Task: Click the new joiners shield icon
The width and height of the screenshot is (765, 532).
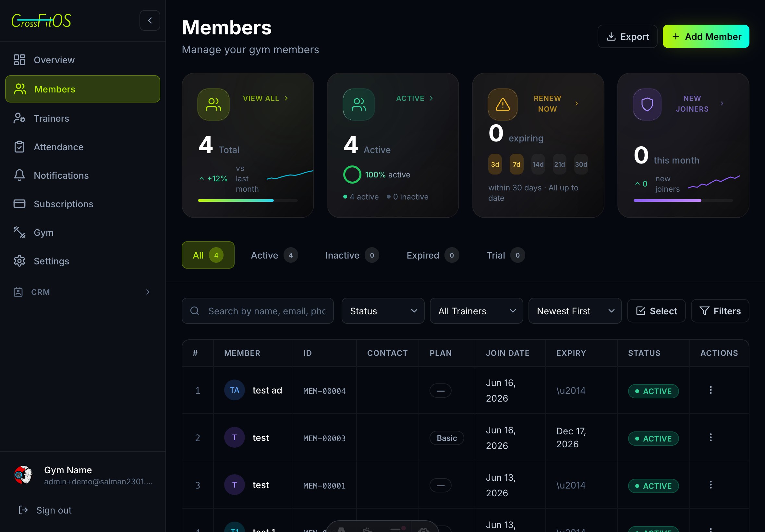Action: pyautogui.click(x=647, y=104)
